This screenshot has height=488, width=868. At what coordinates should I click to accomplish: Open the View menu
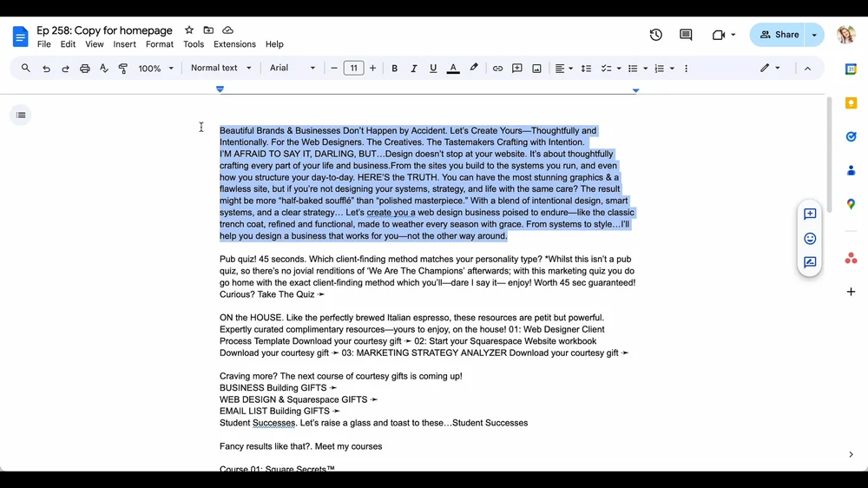coord(94,44)
